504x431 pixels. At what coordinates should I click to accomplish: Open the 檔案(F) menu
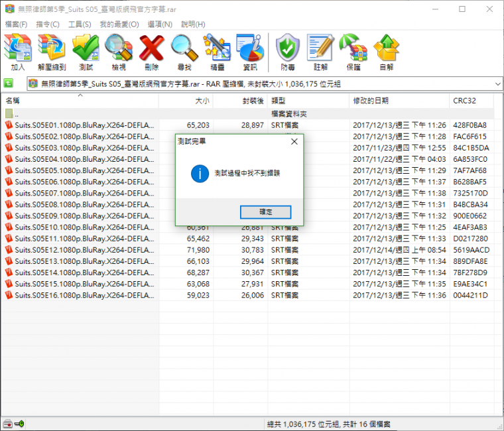(x=16, y=24)
